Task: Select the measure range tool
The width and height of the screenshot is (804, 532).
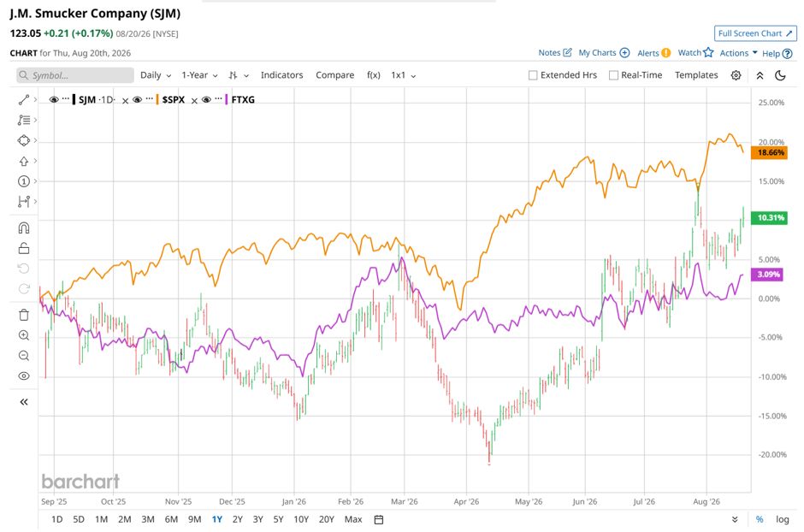Action: tap(24, 201)
